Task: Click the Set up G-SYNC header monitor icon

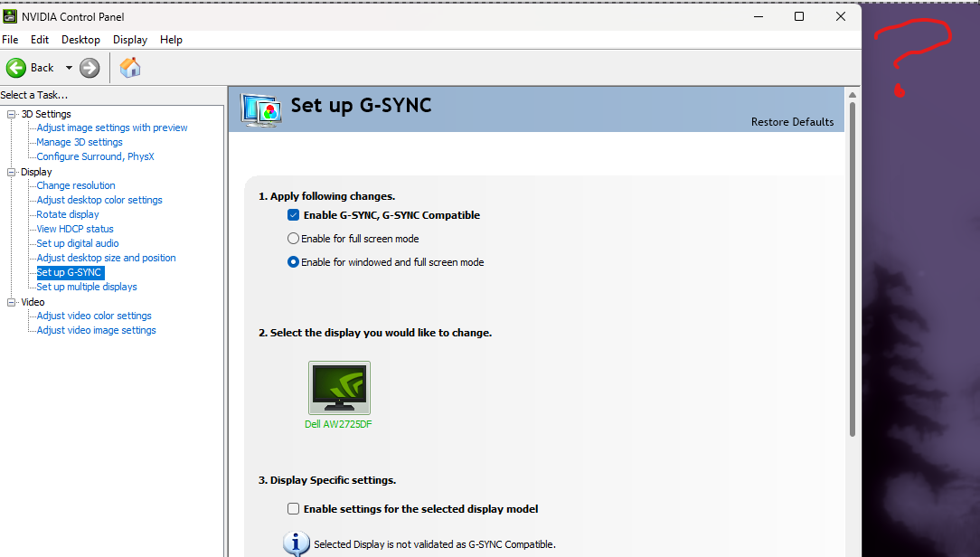Action: click(260, 110)
